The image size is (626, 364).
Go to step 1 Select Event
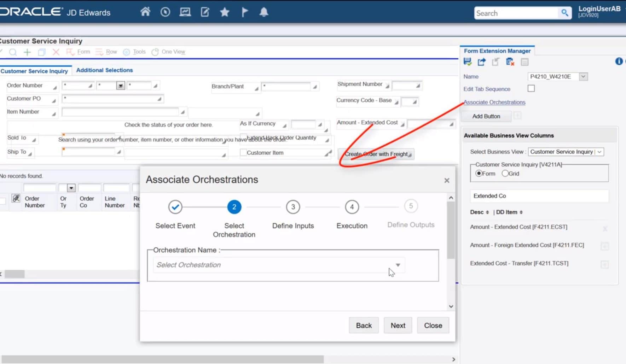tap(175, 207)
